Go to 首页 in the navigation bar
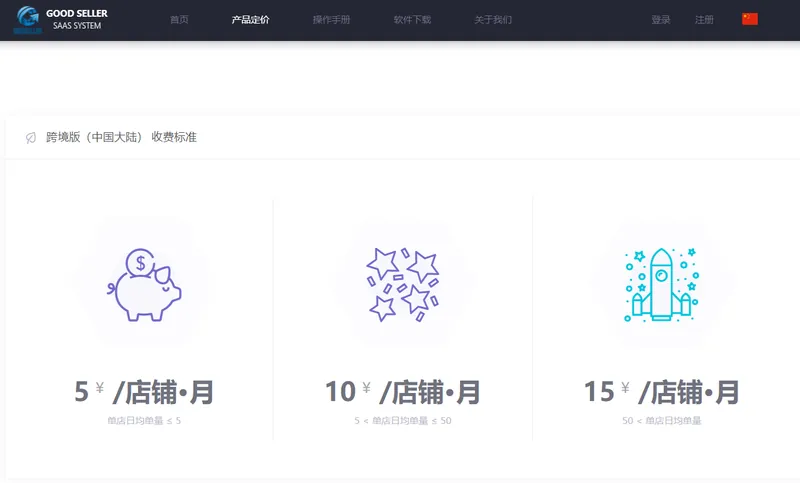The height and width of the screenshot is (483, 800). pyautogui.click(x=179, y=20)
